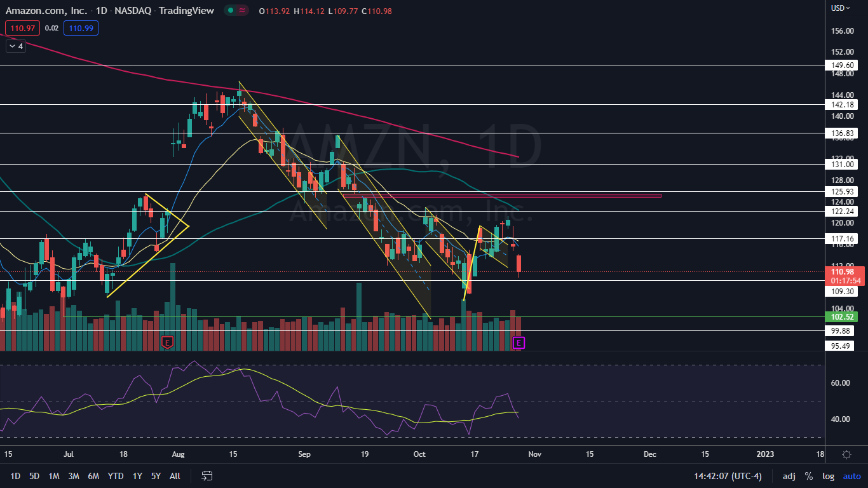The height and width of the screenshot is (488, 868).
Task: Click the upcoming earnings E marker in purple
Action: [519, 343]
